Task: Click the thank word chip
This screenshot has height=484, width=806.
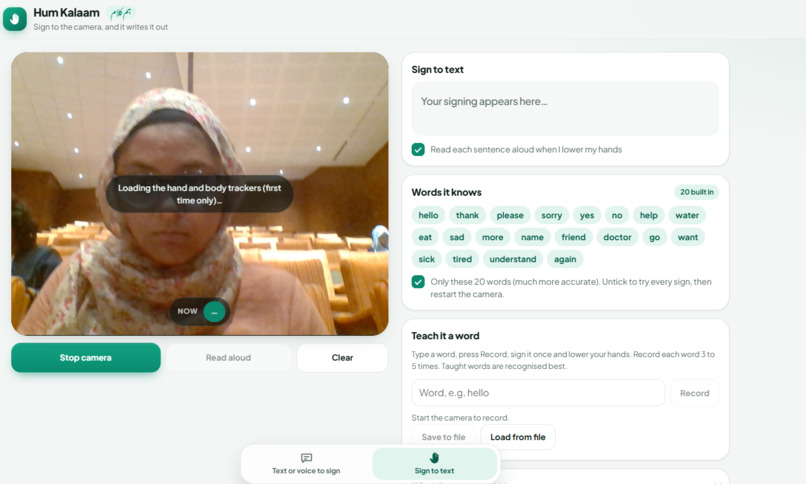Action: pyautogui.click(x=467, y=215)
